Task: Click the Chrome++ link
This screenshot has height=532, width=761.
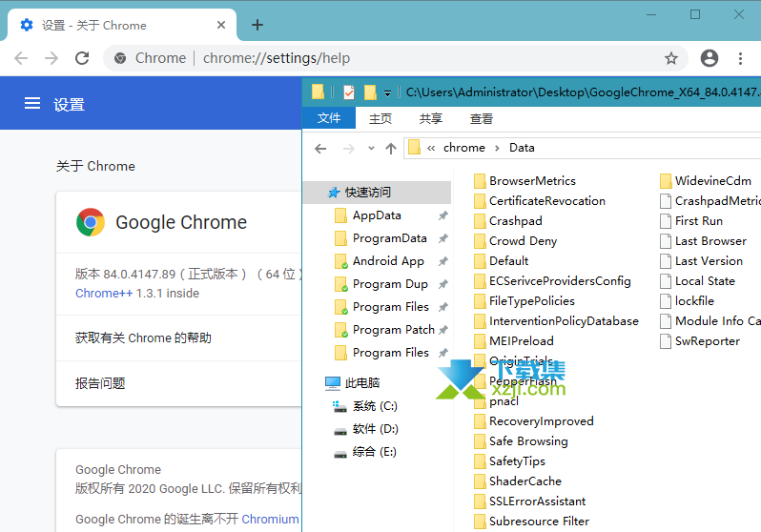Action: (x=104, y=294)
